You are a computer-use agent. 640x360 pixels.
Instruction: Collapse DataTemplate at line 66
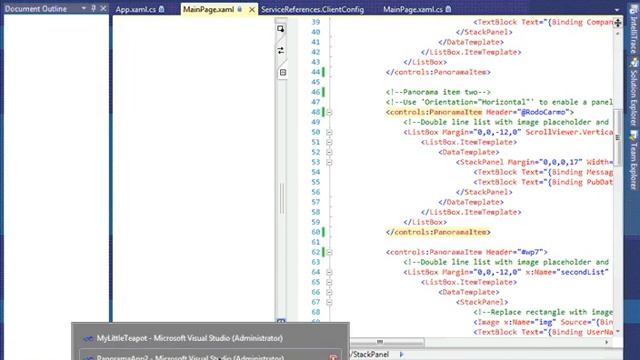pos(329,292)
